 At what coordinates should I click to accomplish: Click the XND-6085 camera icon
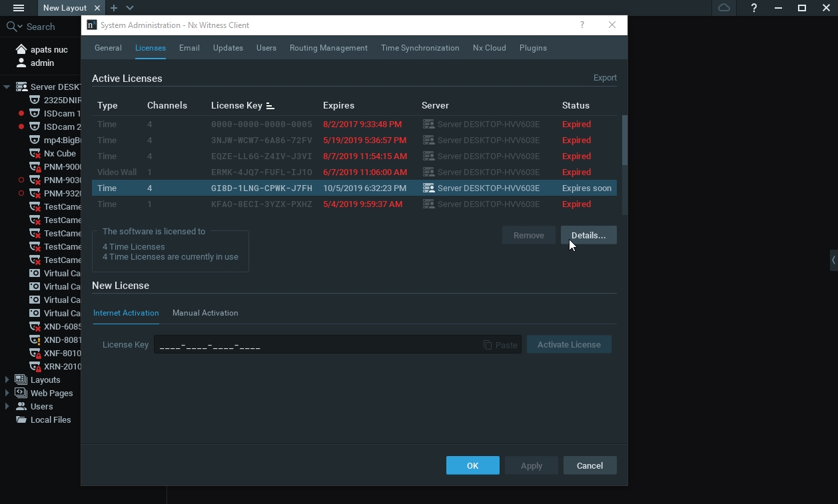coord(35,326)
